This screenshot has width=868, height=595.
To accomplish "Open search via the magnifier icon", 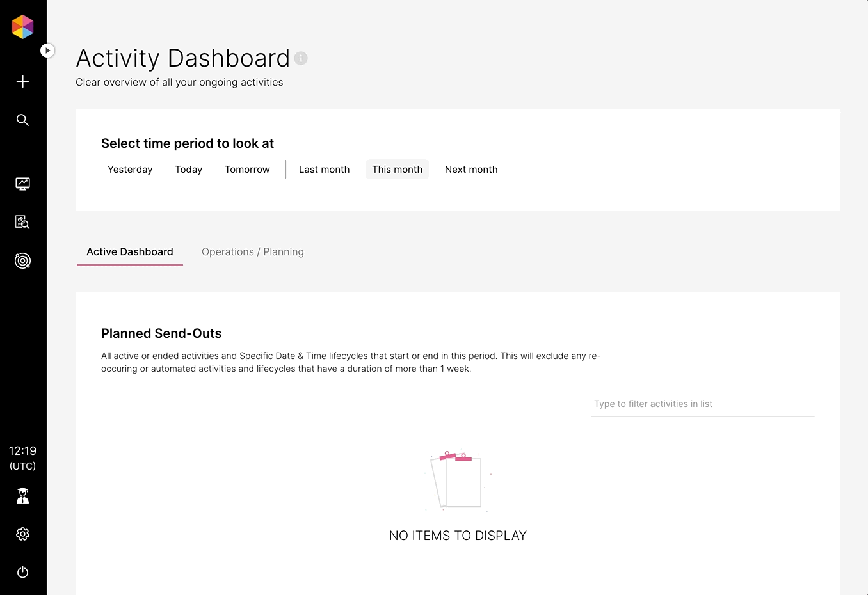I will click(22, 120).
